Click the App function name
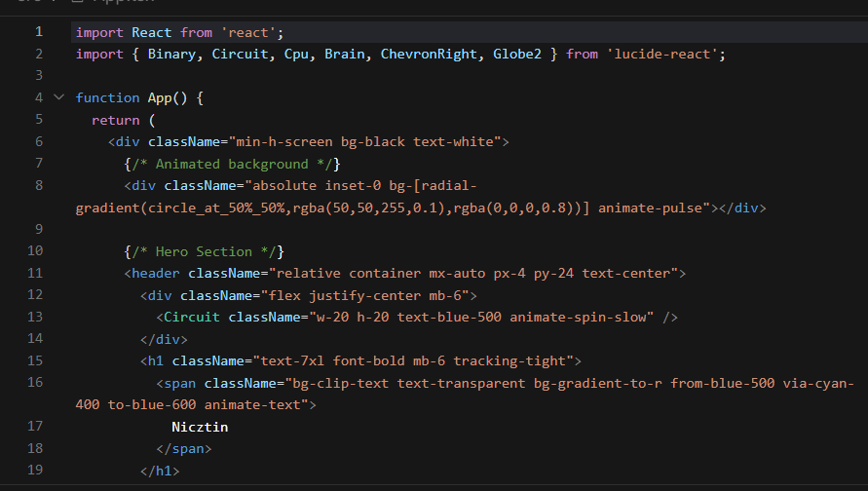868x491 pixels. point(160,98)
